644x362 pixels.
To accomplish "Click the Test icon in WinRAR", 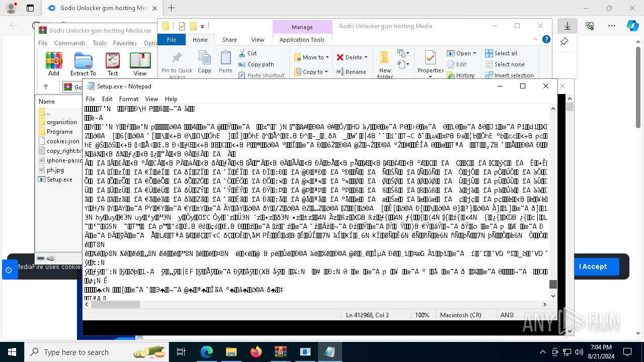I will click(113, 64).
